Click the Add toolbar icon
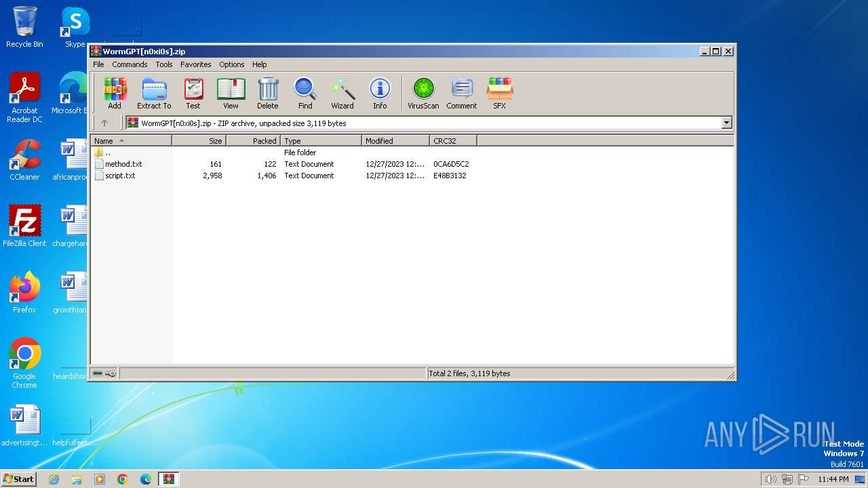 115,94
